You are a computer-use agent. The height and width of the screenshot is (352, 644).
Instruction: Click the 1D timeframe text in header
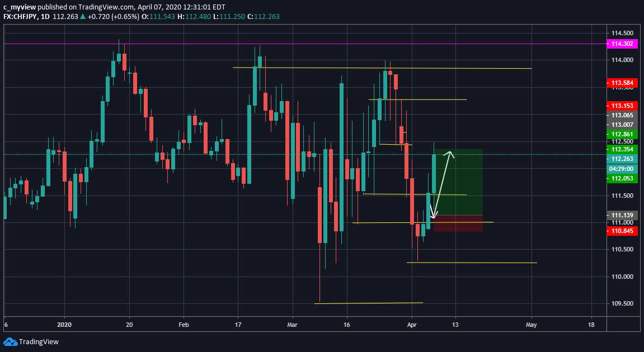coord(45,17)
